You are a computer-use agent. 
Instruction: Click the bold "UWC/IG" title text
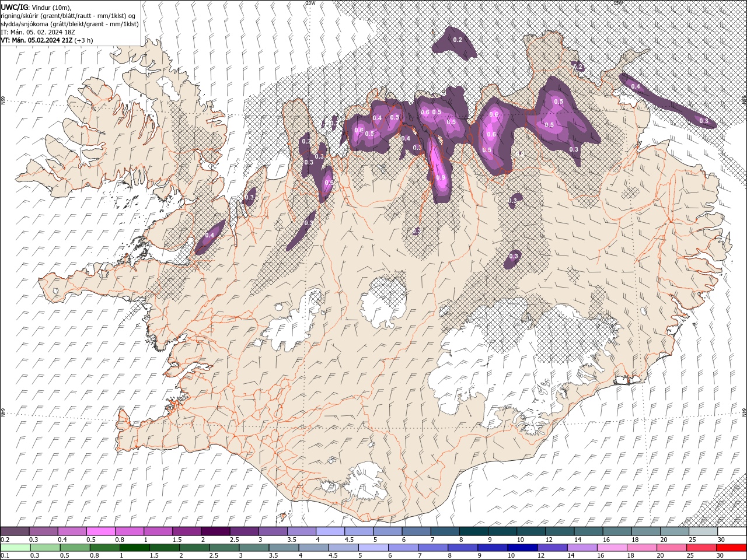pyautogui.click(x=15, y=6)
